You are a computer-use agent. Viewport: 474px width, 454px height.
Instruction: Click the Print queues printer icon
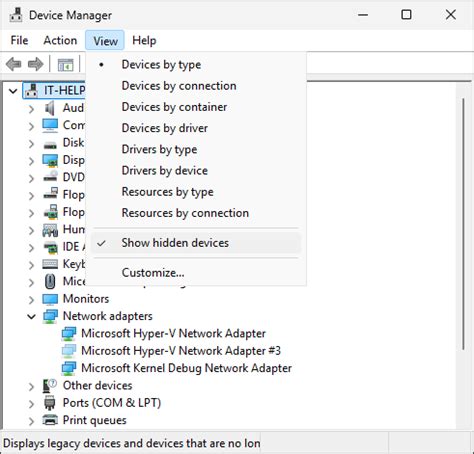tap(50, 420)
